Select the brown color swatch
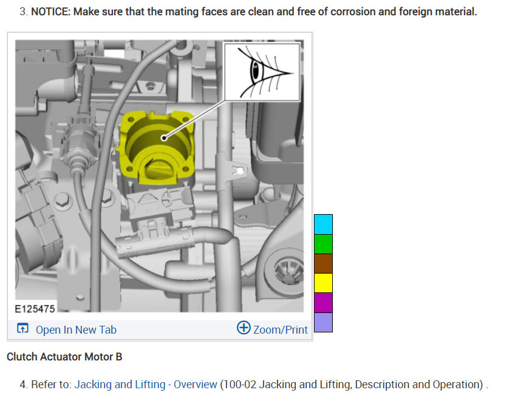This screenshot has height=404, width=532. tap(323, 264)
